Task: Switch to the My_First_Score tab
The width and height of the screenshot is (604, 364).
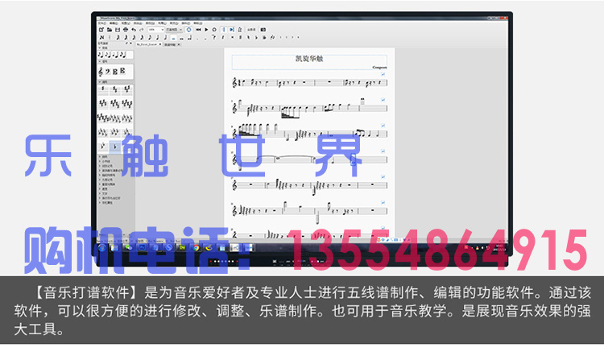Action: click(147, 44)
